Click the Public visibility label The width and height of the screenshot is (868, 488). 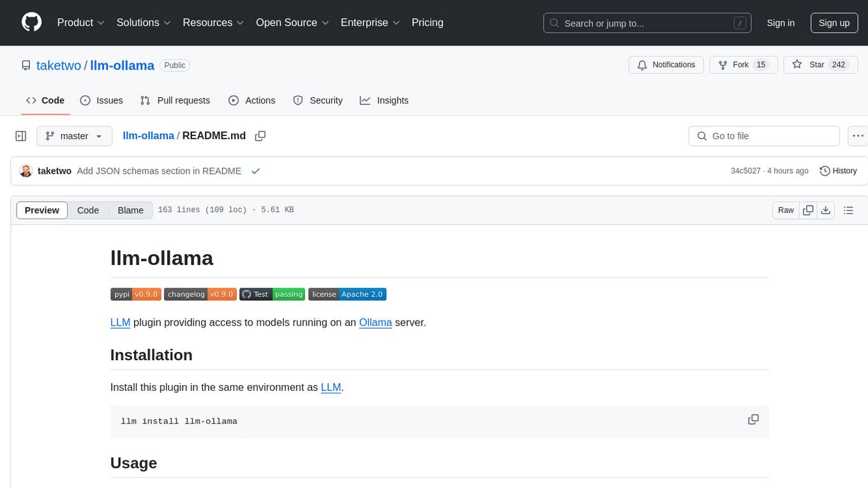coord(174,65)
